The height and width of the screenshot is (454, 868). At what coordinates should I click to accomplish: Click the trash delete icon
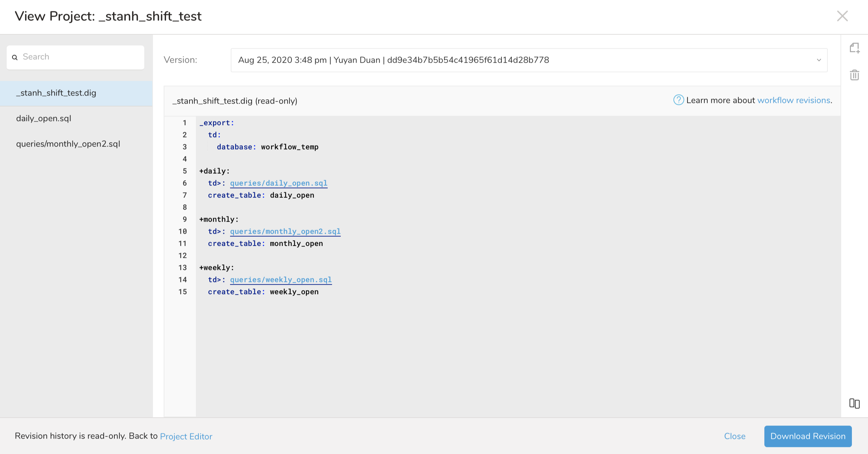pos(854,75)
